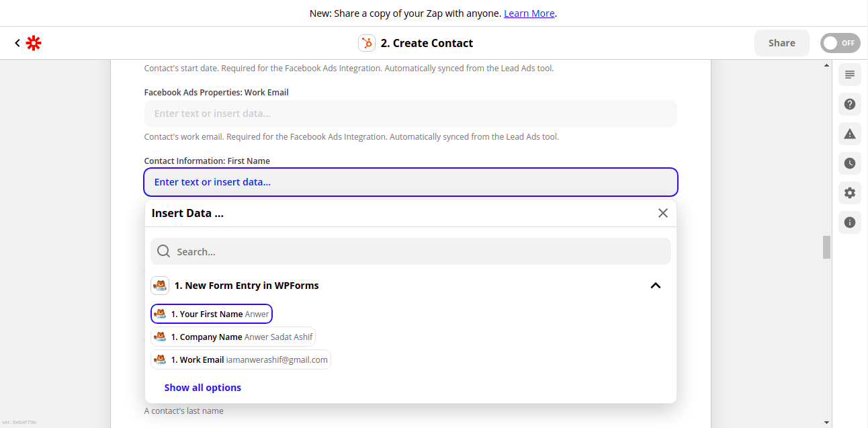Viewport: 868px width, 428px height.
Task: Click the 1. New Form Entry in WPForms heading
Action: (247, 286)
